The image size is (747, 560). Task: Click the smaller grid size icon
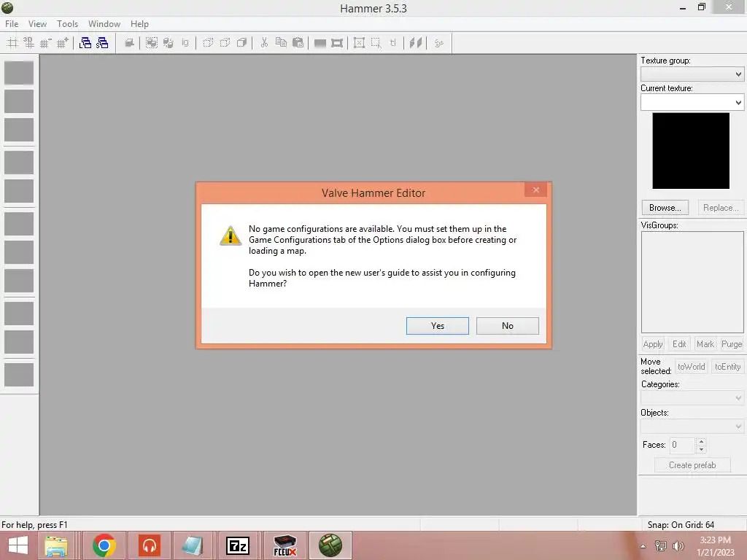coord(45,43)
